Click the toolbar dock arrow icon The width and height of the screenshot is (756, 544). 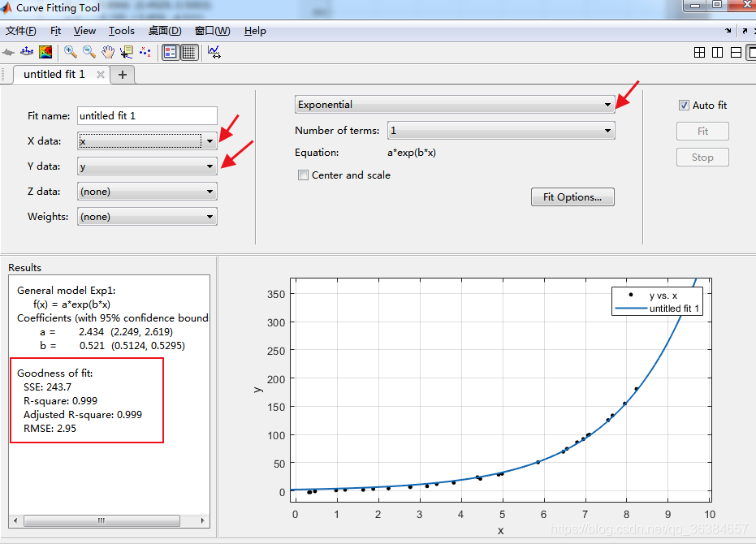click(728, 30)
